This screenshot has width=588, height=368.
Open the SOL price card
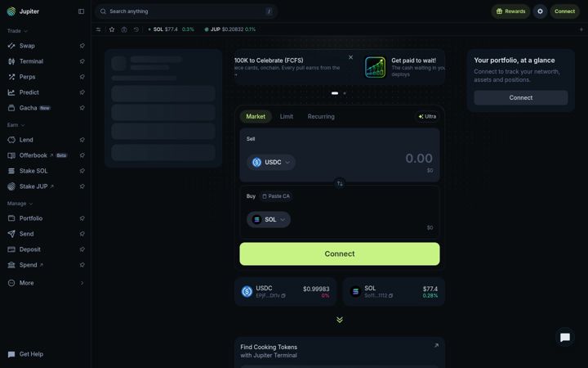pyautogui.click(x=394, y=291)
